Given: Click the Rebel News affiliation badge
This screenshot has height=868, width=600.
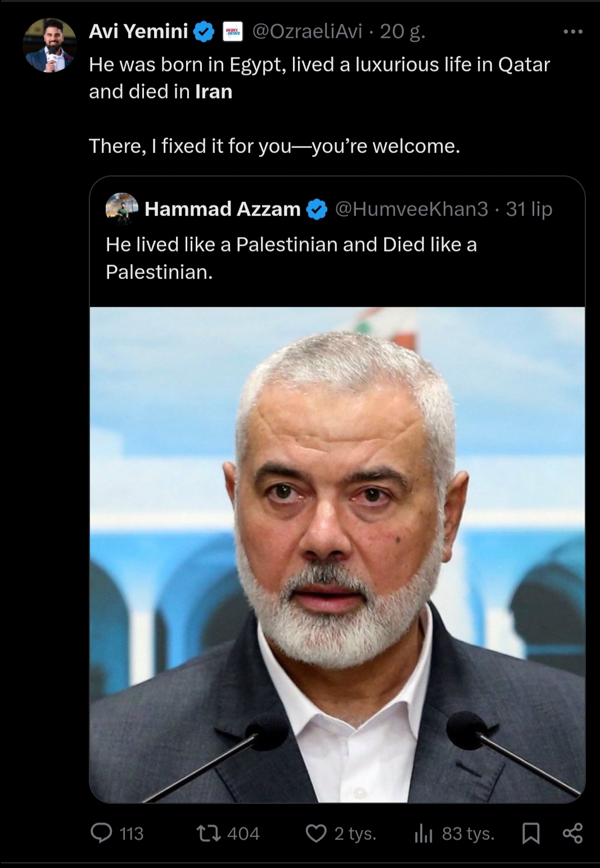Looking at the screenshot, I should (233, 32).
